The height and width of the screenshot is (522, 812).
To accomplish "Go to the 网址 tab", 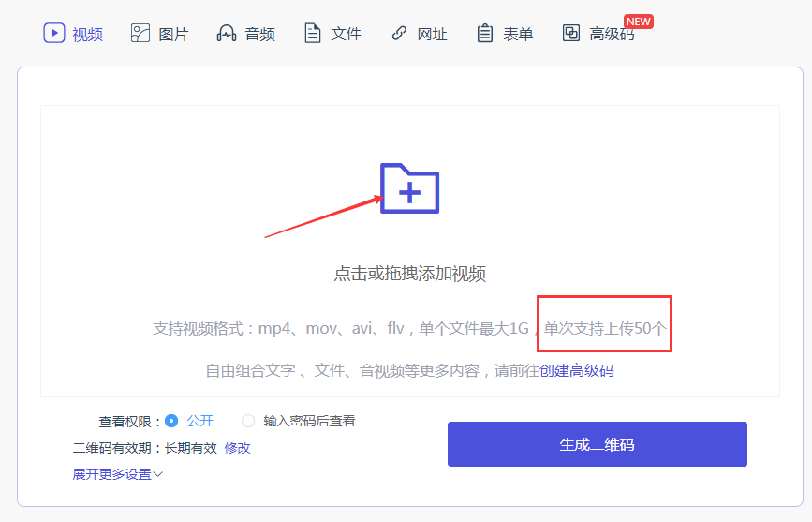I will coord(419,34).
